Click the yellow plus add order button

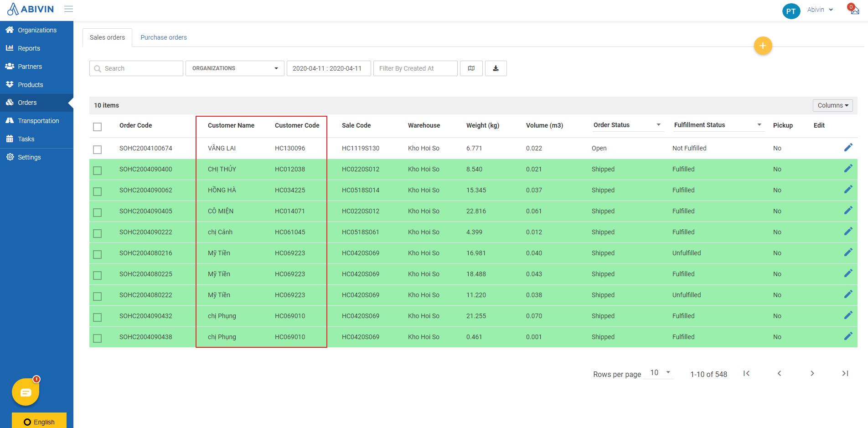coord(763,46)
